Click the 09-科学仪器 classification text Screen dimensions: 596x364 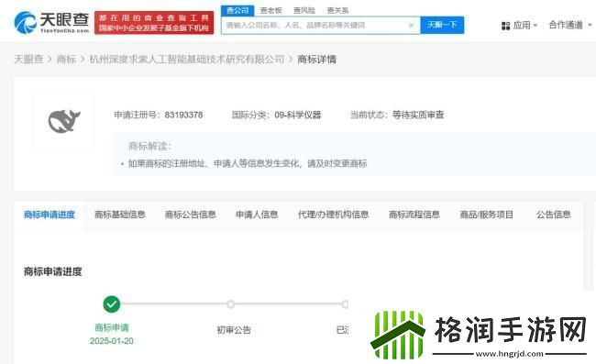coord(298,115)
